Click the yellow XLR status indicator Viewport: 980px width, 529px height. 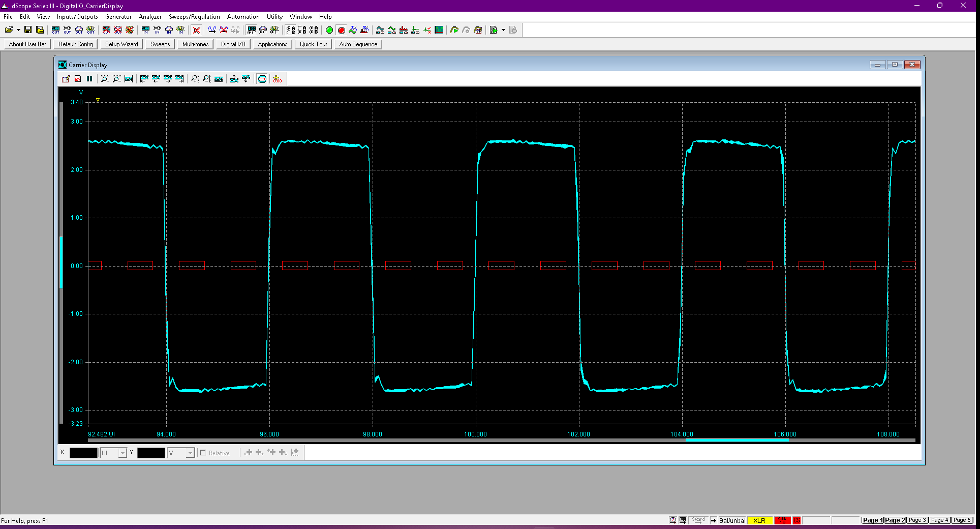[x=759, y=520]
